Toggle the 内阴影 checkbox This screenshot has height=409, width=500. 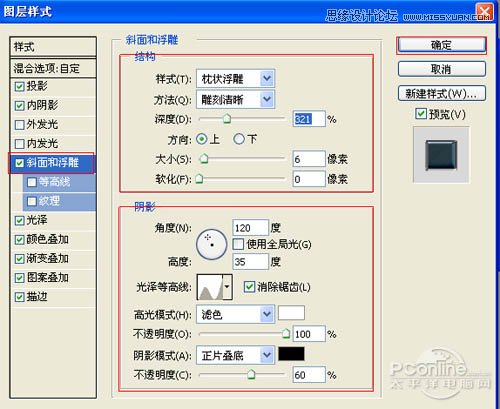20,106
